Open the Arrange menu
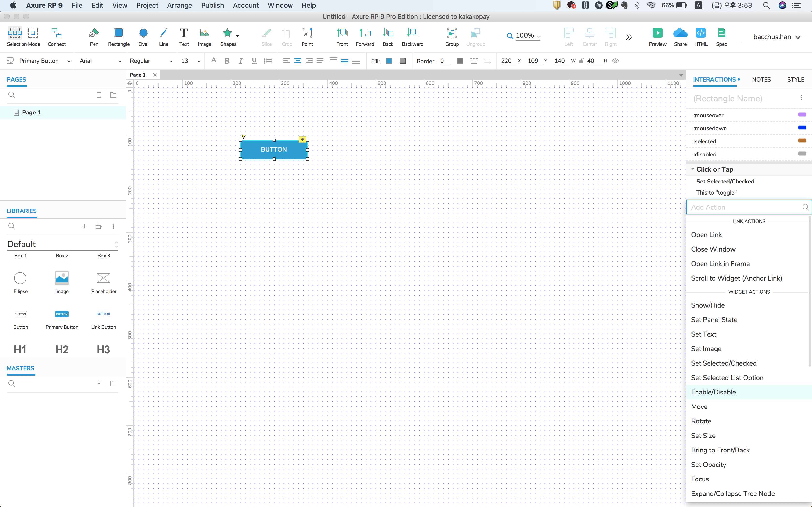The image size is (812, 507). [180, 5]
